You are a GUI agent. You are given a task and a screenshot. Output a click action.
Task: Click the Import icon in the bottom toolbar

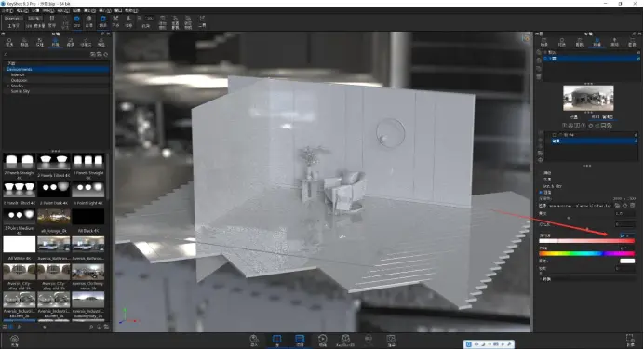pos(254,341)
